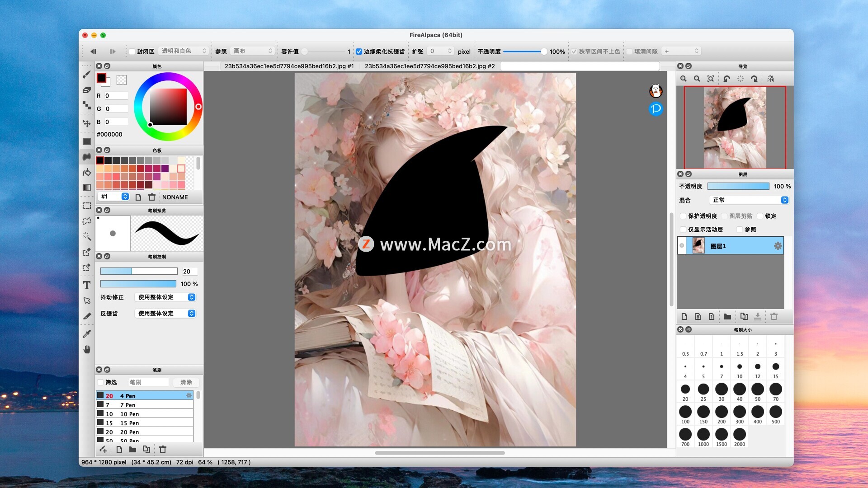Delete selected brush with trash icon
Image resolution: width=868 pixels, height=488 pixels.
pos(163,449)
